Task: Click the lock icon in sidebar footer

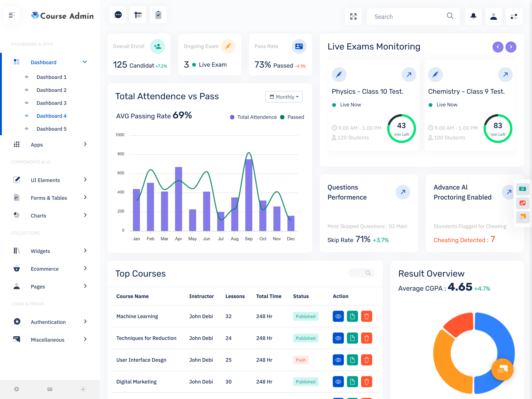Action: pyautogui.click(x=83, y=389)
